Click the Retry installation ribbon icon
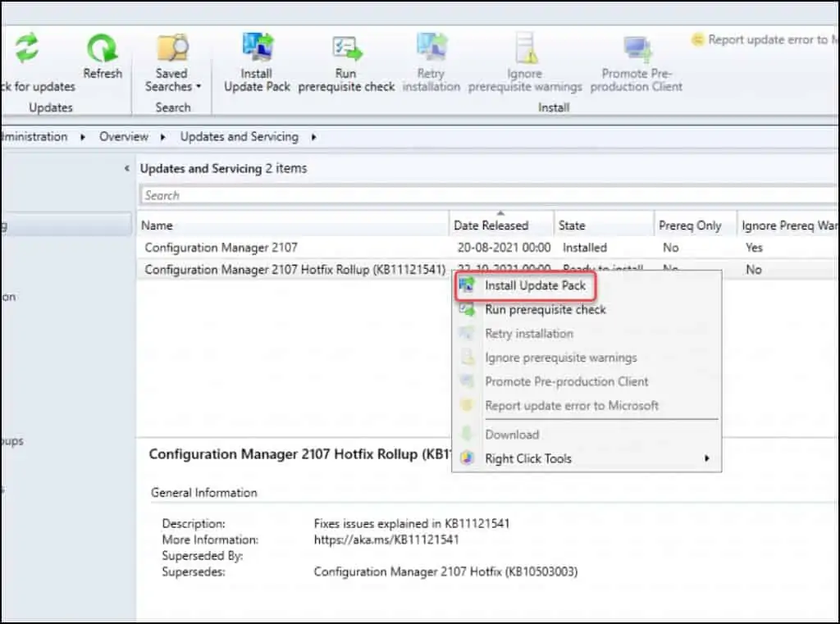The height and width of the screenshot is (624, 840). pos(431,47)
